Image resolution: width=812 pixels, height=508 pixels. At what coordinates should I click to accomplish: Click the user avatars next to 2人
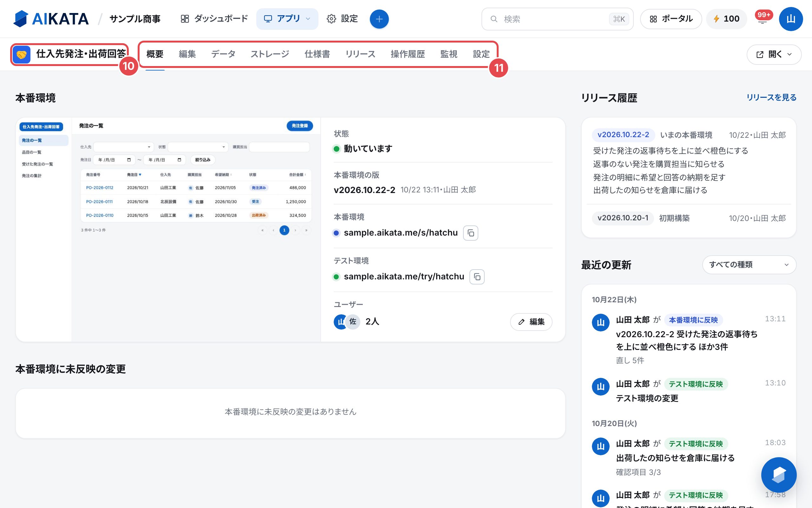(x=347, y=322)
